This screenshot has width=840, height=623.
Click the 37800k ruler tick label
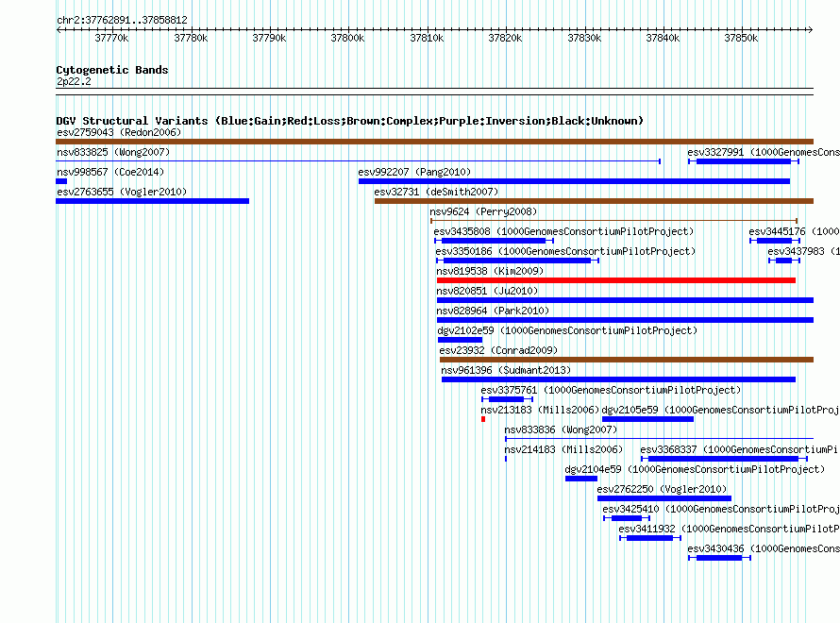(347, 38)
